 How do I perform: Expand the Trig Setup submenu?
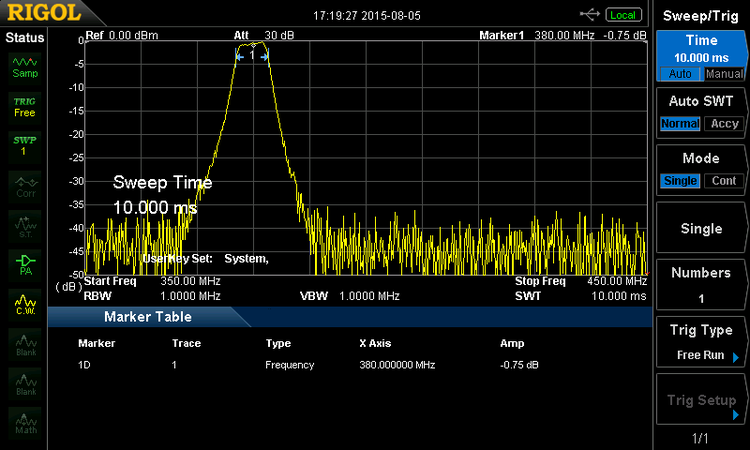(701, 401)
